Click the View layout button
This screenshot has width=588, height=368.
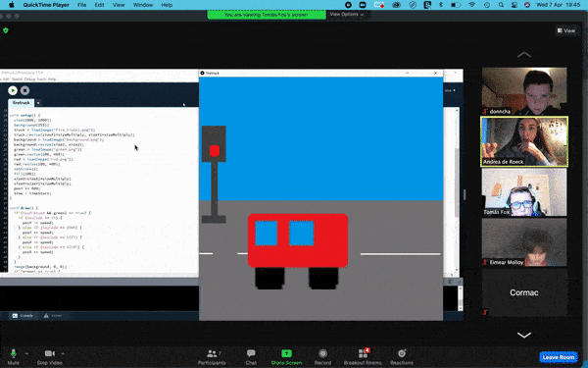coord(566,30)
